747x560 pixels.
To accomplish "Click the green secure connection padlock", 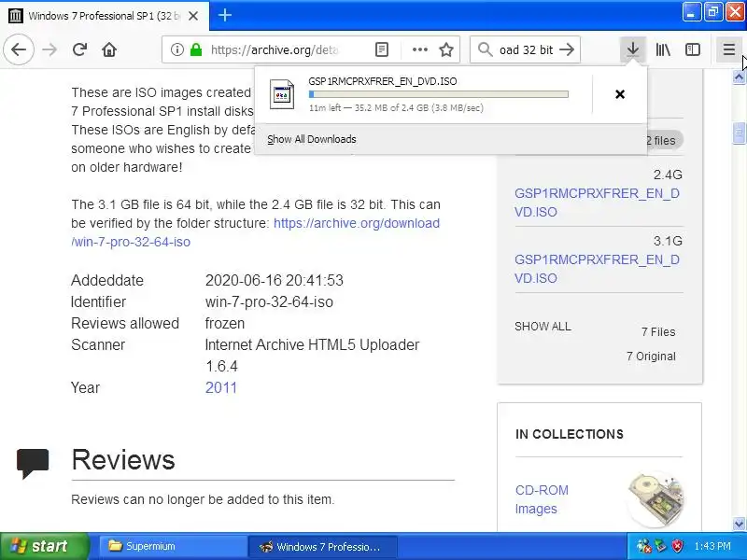I will tap(196, 49).
